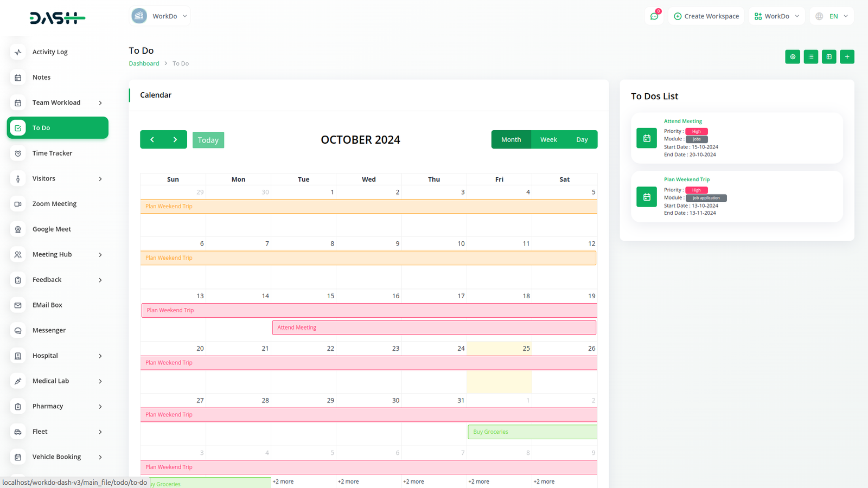
Task: Click the green settings gear button
Action: [x=793, y=57]
